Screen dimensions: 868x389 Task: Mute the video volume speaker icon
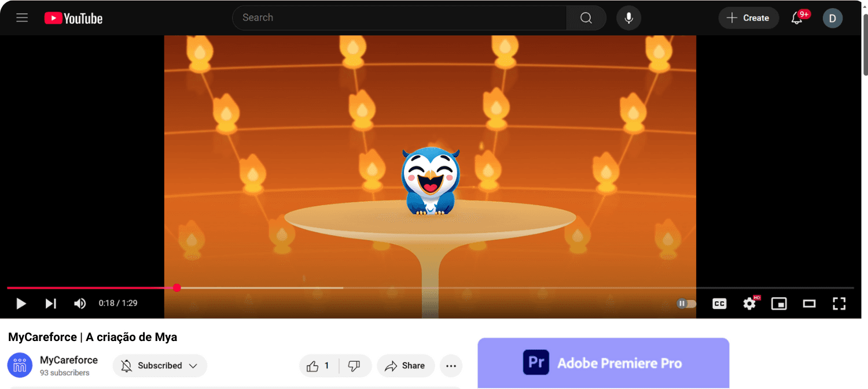[80, 303]
